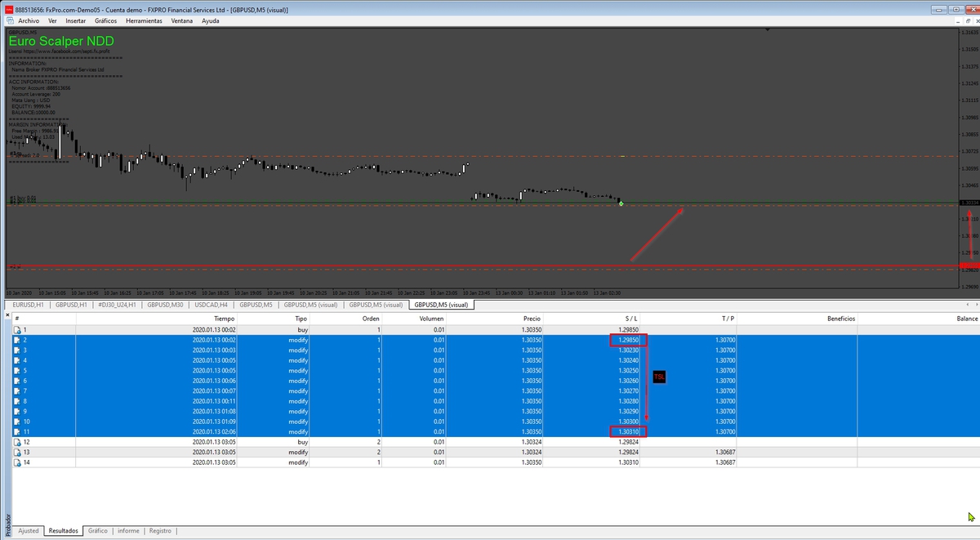
Task: Click the time cell 2020.01.13 02:06
Action: (x=214, y=431)
